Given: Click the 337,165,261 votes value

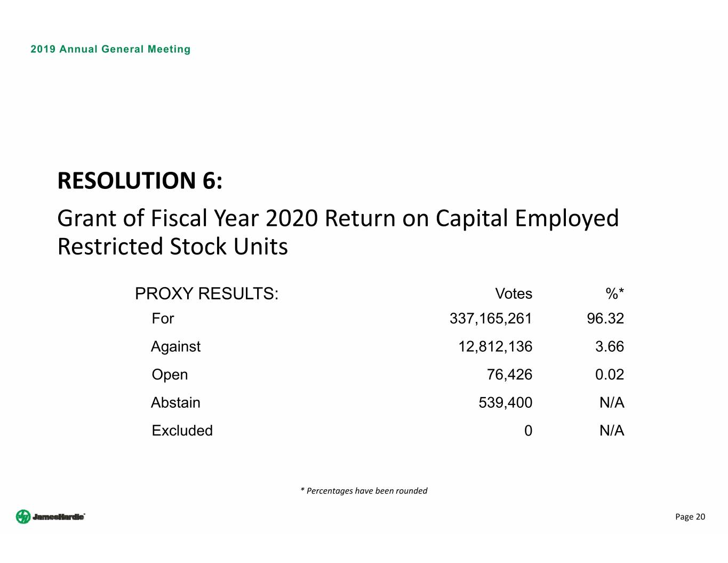Looking at the screenshot, I should [x=491, y=319].
